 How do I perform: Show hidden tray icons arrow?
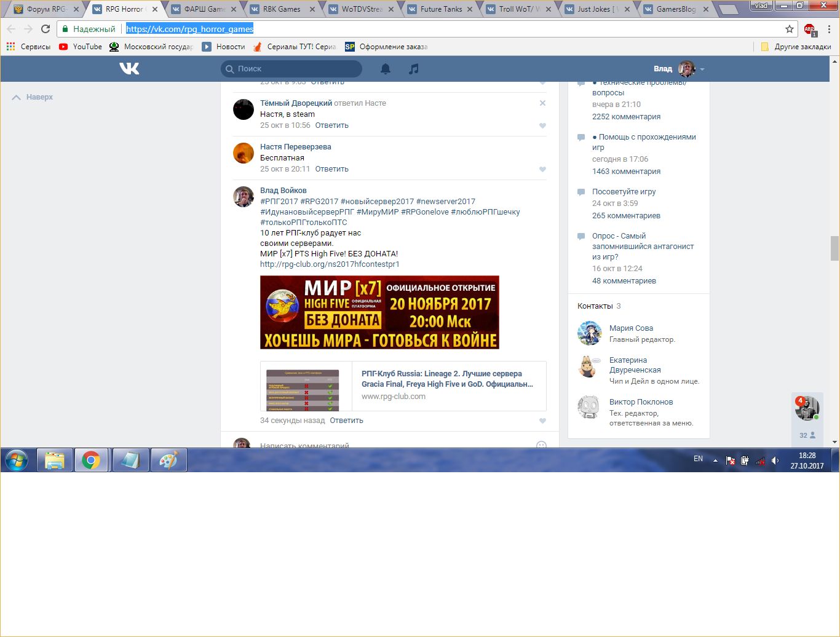(715, 461)
